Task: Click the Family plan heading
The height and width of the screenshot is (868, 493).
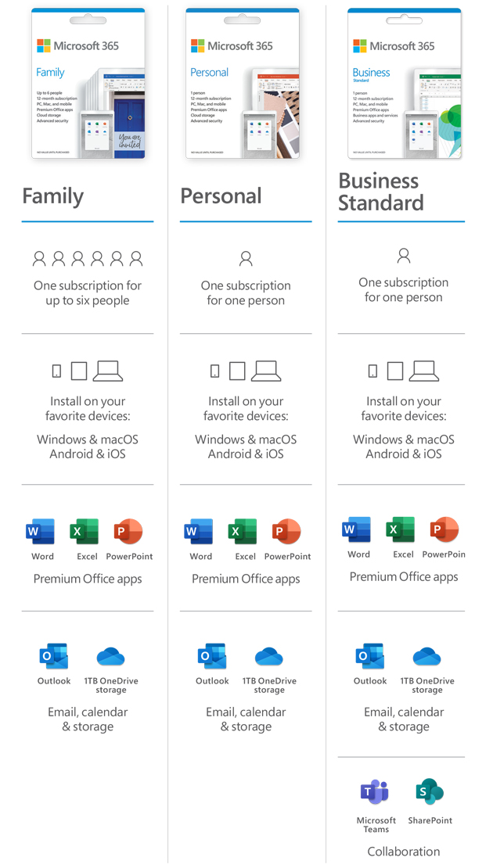Action: pos(53,196)
